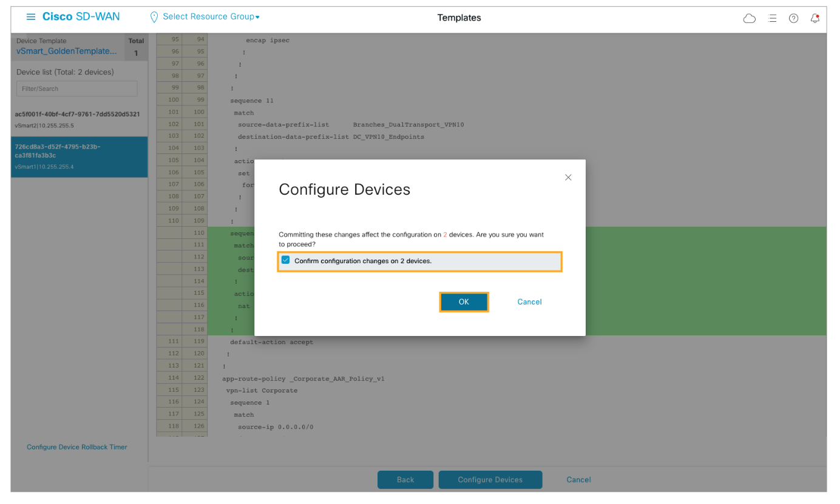Open the task list icon

pyautogui.click(x=772, y=19)
